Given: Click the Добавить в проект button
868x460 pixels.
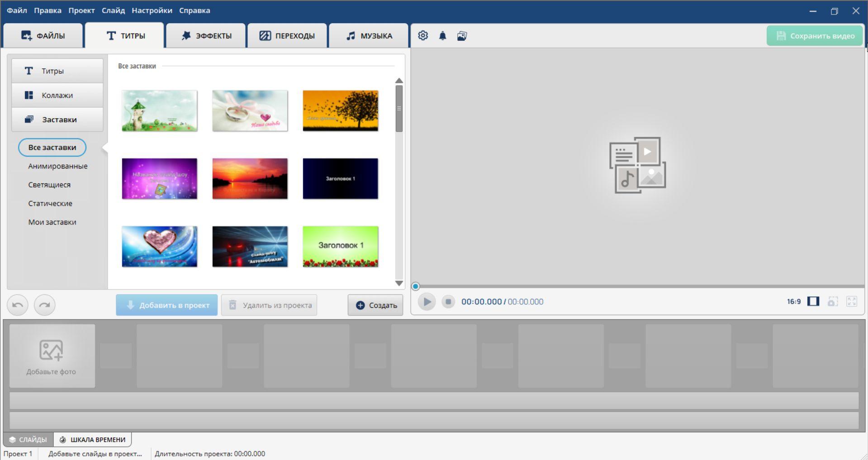Looking at the screenshot, I should coord(166,305).
